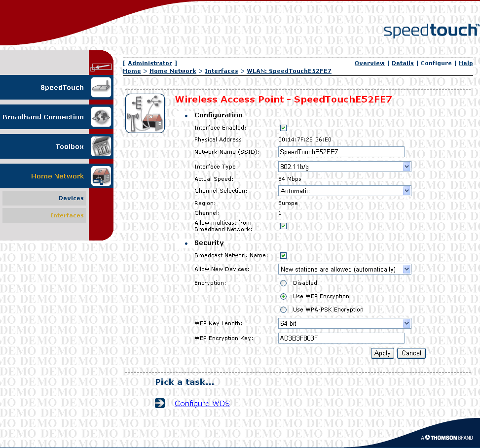Open the Home Network menu item
Screen dimensions: 480x448
tap(57, 176)
